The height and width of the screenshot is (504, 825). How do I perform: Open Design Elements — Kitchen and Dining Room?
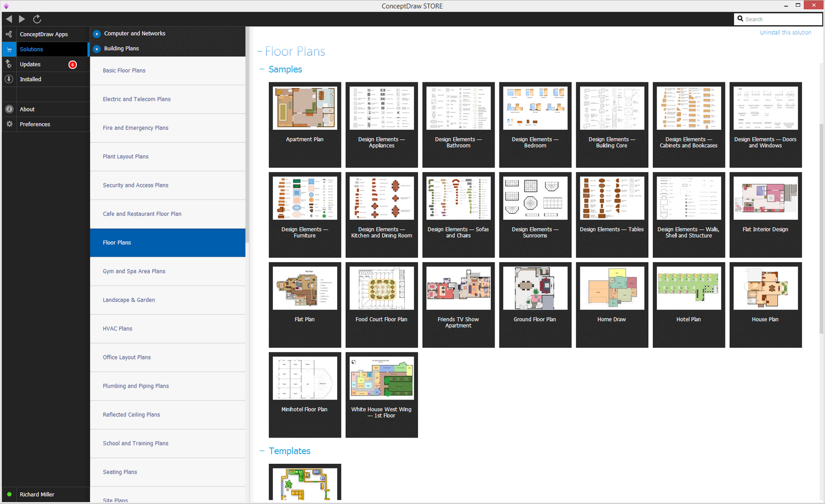pyautogui.click(x=382, y=215)
